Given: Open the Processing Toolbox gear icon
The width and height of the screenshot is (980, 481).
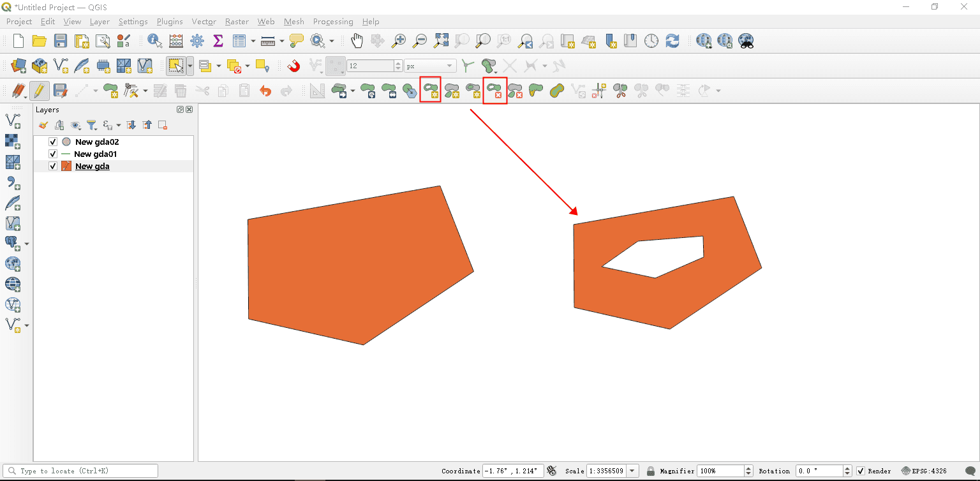Looking at the screenshot, I should [197, 41].
